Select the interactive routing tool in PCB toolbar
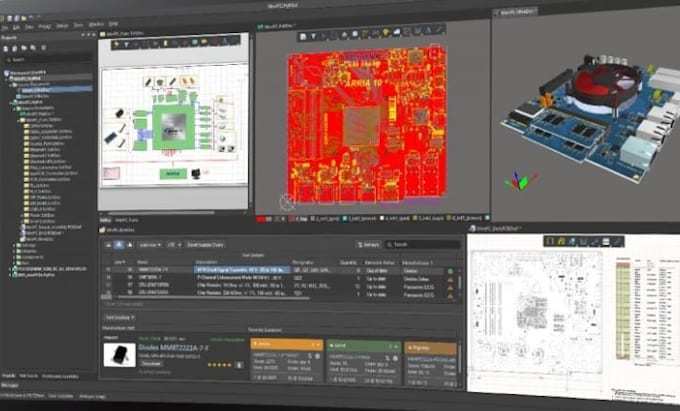Screen dimensions: 680x411 (365, 33)
